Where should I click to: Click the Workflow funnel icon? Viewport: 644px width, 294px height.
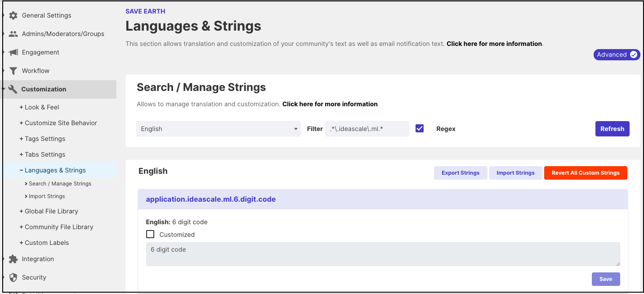pos(13,70)
